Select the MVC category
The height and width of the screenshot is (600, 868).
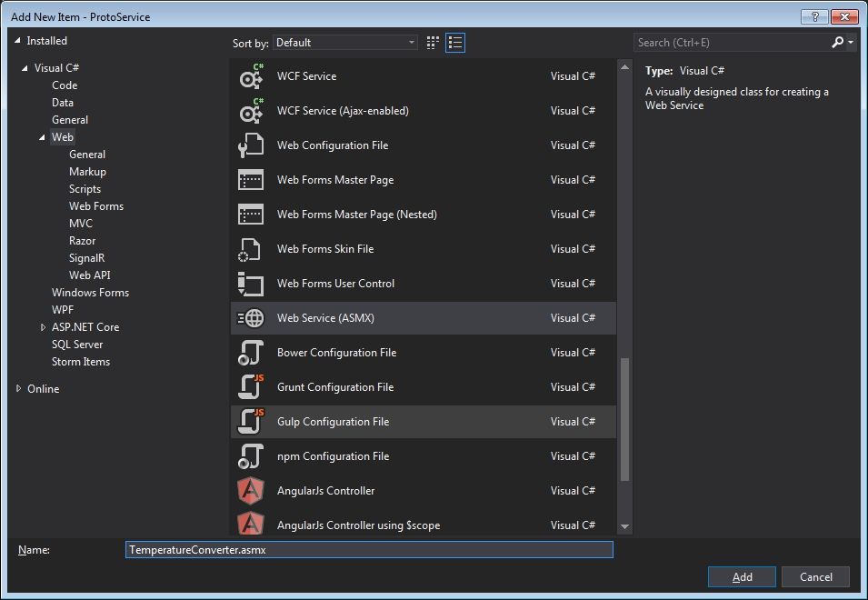[81, 223]
